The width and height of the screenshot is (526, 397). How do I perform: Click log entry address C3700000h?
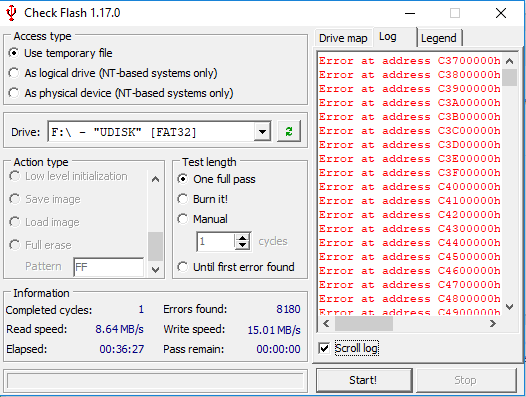[410, 61]
